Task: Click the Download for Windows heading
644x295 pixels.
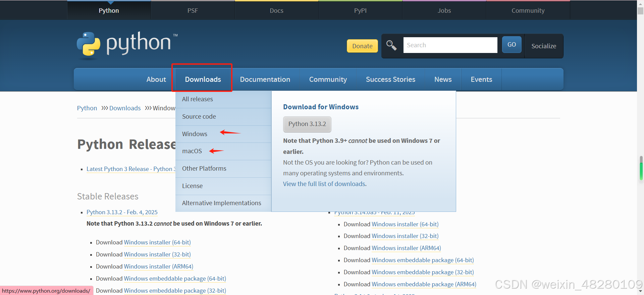Action: [321, 107]
